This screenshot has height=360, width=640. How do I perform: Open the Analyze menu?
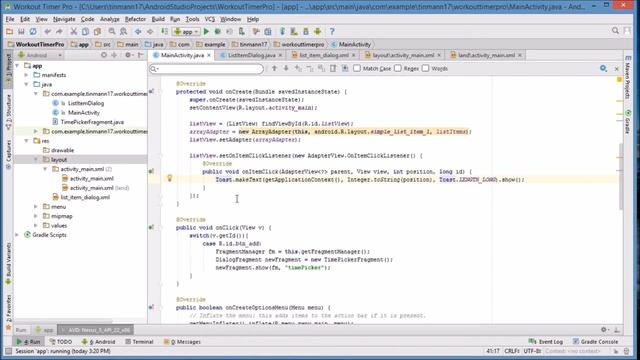tap(109, 19)
